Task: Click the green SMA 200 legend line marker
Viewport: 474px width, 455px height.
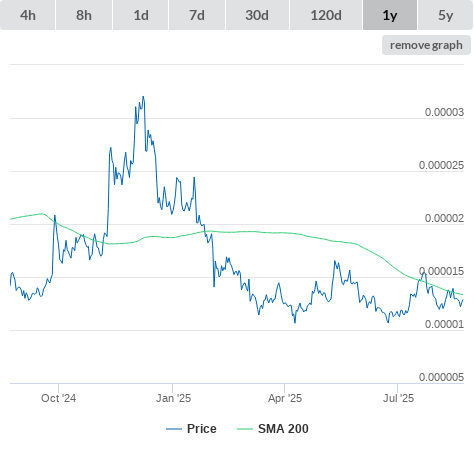Action: 245,429
